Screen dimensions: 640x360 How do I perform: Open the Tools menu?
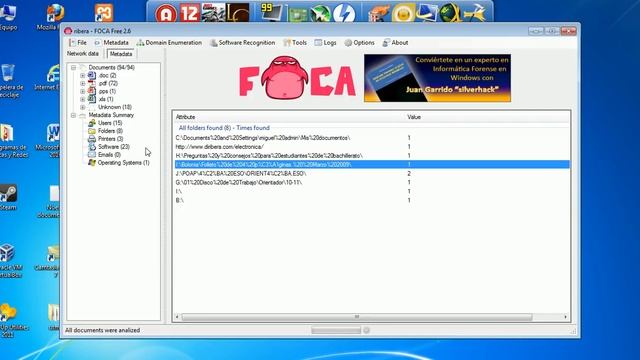click(x=295, y=42)
